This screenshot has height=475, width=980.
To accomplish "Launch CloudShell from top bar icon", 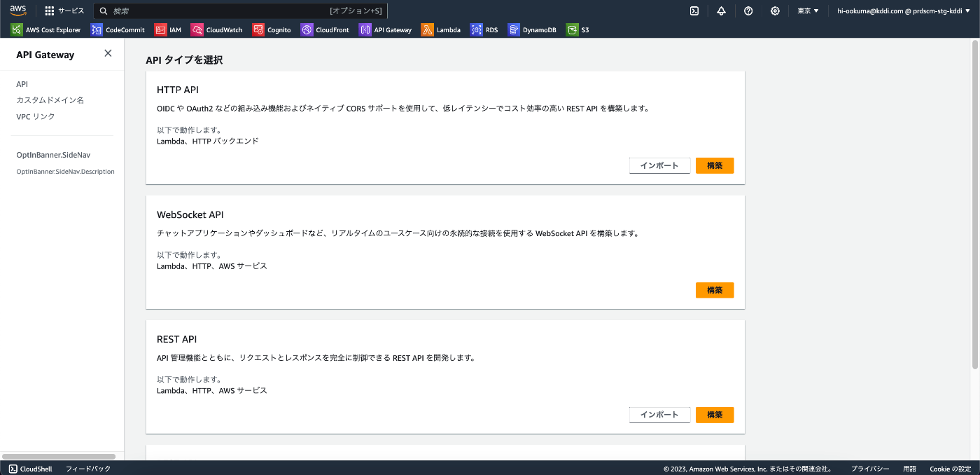I will pyautogui.click(x=694, y=11).
